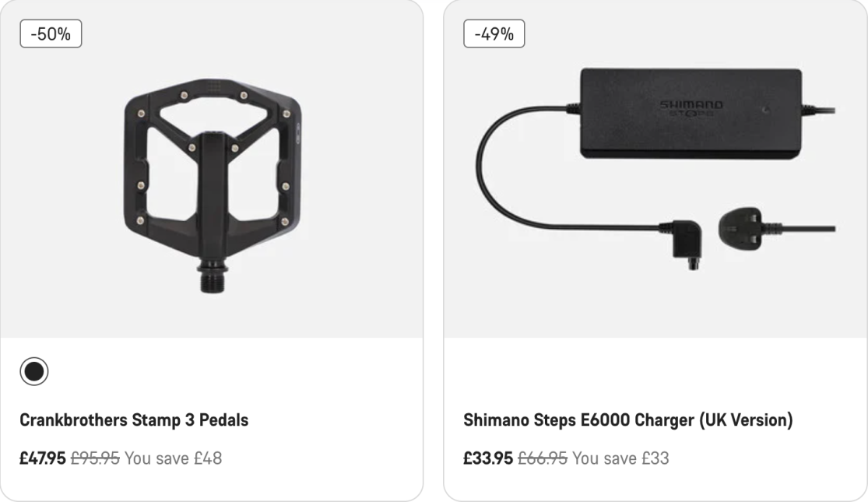Select the black colour swatch for the pedals
Viewport: 868px width, 502px height.
tap(34, 371)
